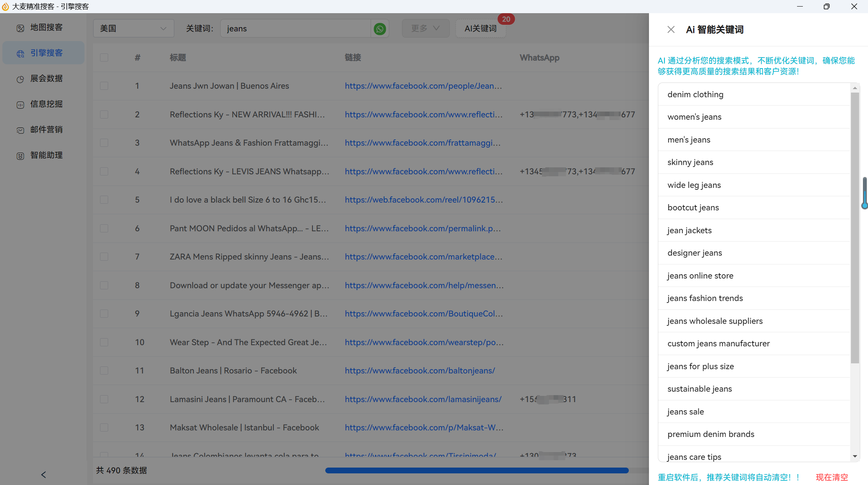Open the 邮件营销 menu item
Image resolution: width=868 pixels, height=485 pixels.
pyautogui.click(x=43, y=130)
